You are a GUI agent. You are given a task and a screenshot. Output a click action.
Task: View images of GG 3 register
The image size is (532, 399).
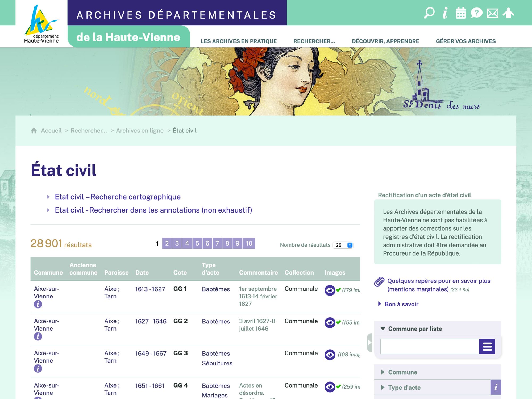(330, 355)
